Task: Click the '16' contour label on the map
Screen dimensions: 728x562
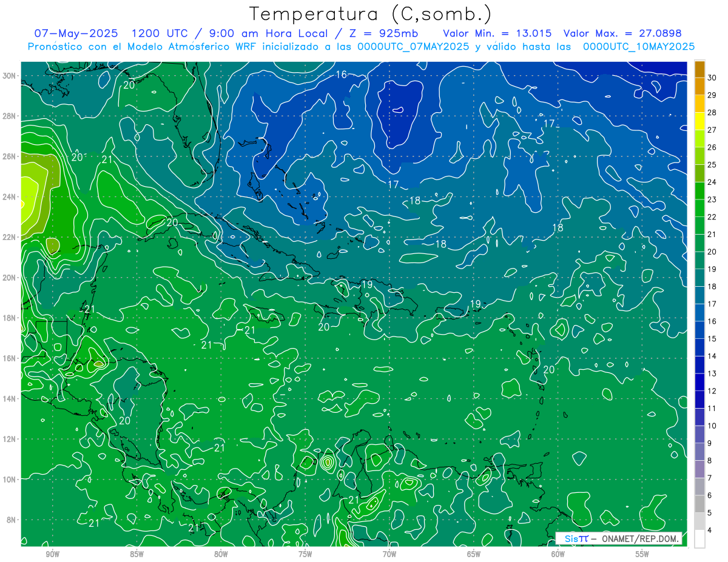Action: (342, 75)
